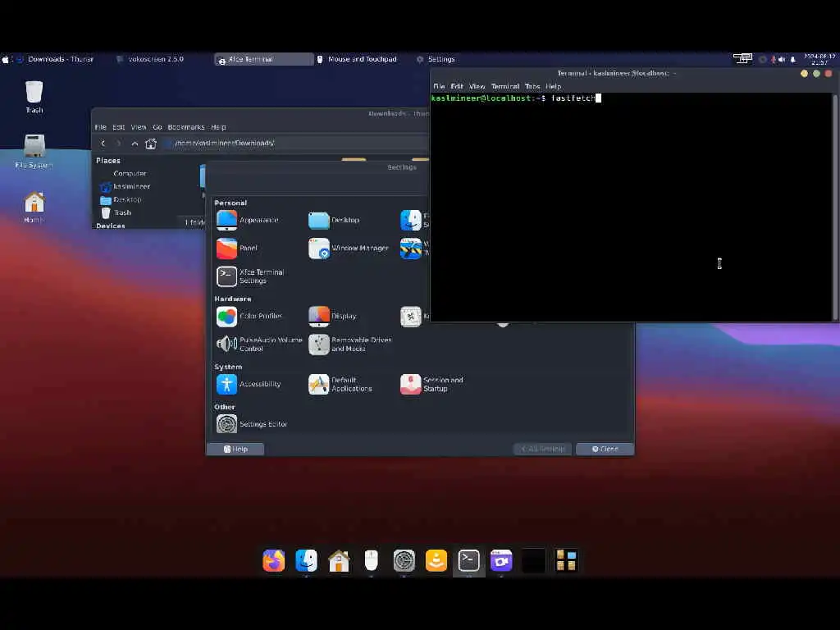Open Xfce Terminal Settings

coord(250,276)
